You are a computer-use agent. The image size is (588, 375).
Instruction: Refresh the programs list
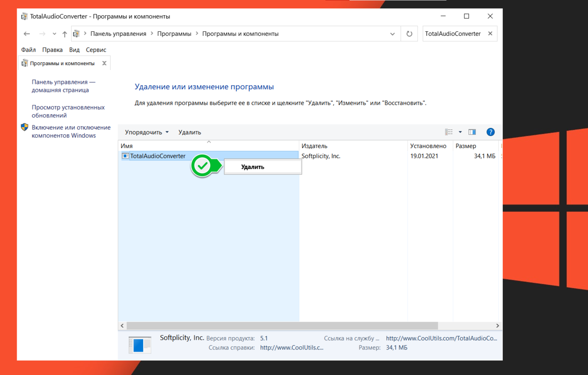(x=410, y=34)
